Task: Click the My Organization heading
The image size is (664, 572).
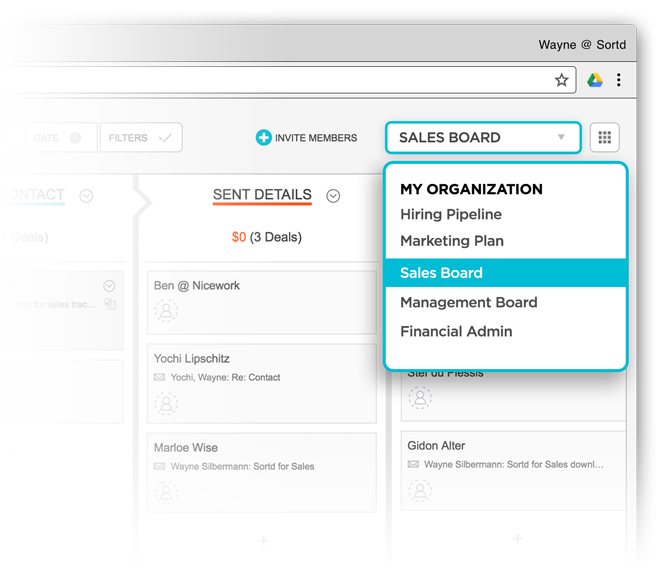Action: click(471, 189)
